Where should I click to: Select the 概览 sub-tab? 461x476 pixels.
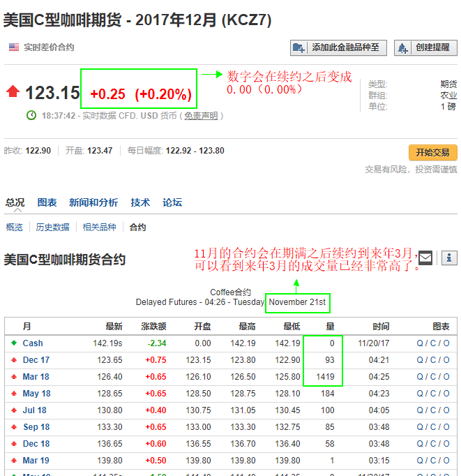click(14, 227)
